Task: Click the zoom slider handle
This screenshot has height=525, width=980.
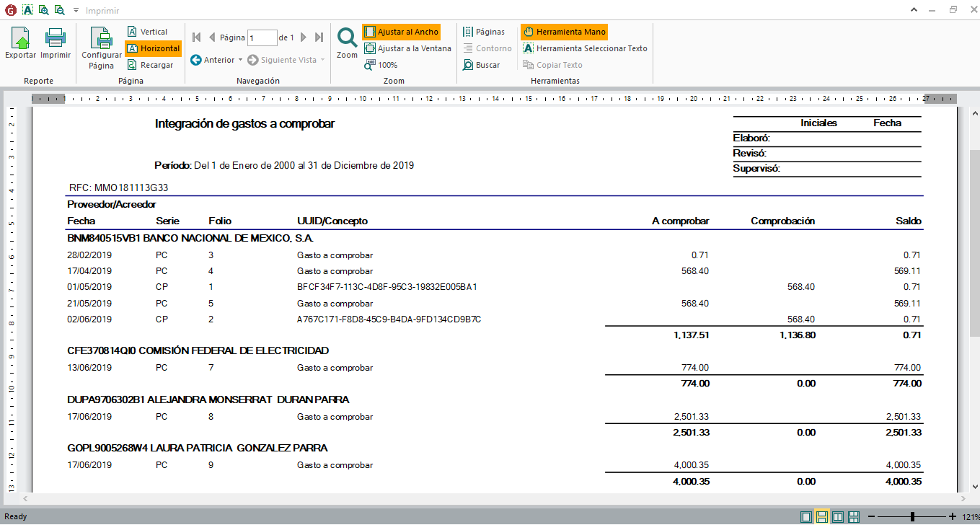Action: coord(913,516)
